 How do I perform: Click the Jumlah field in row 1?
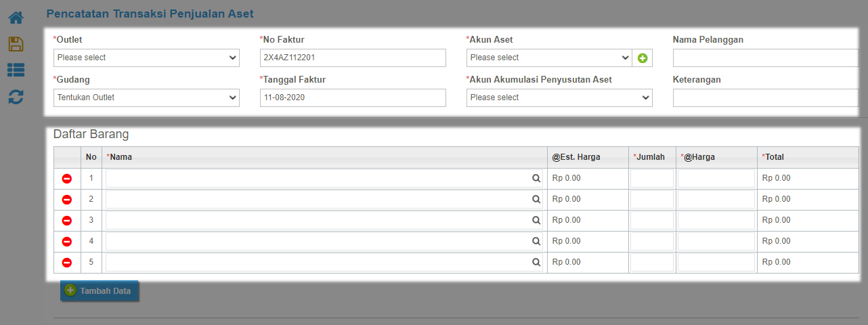coord(652,179)
